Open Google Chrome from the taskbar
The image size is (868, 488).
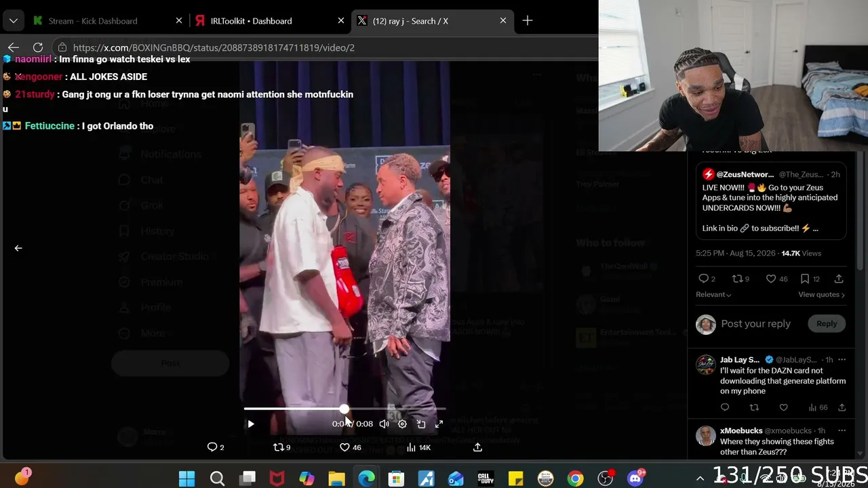575,479
